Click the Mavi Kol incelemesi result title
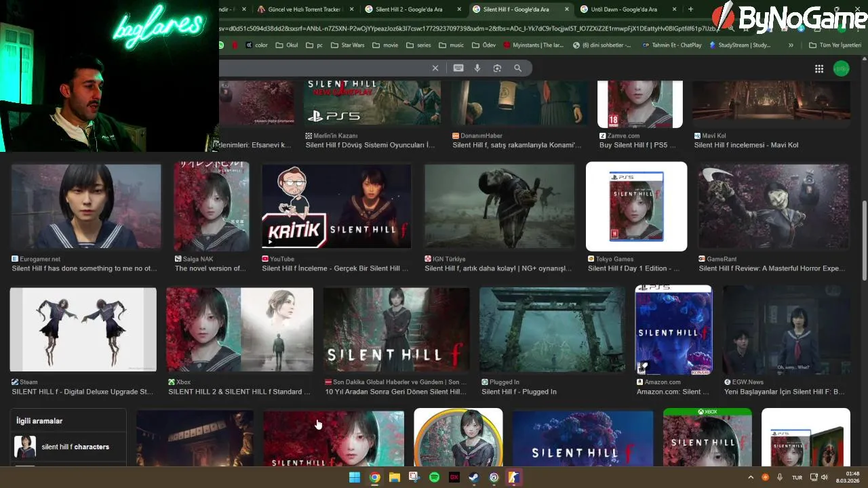The width and height of the screenshot is (868, 488). 746,145
